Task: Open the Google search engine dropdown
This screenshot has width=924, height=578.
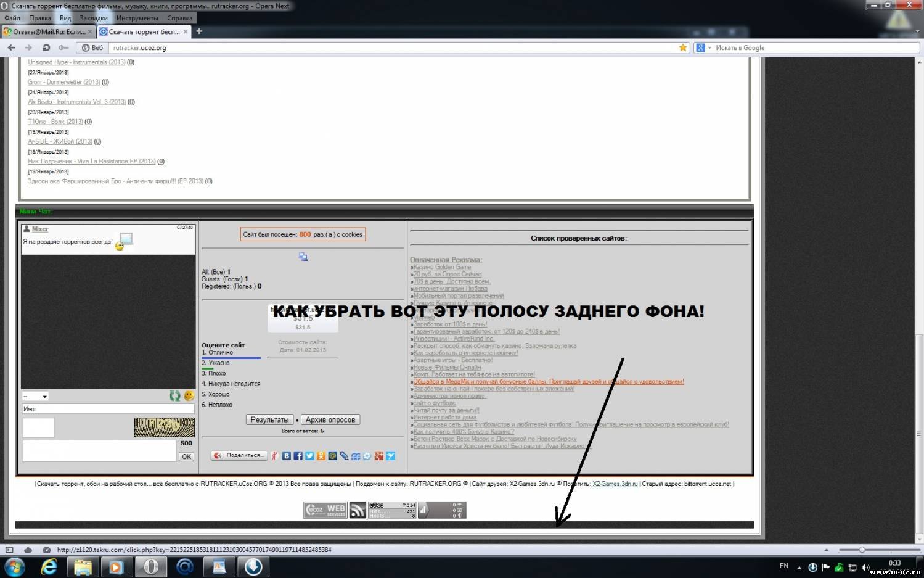Action: click(703, 47)
